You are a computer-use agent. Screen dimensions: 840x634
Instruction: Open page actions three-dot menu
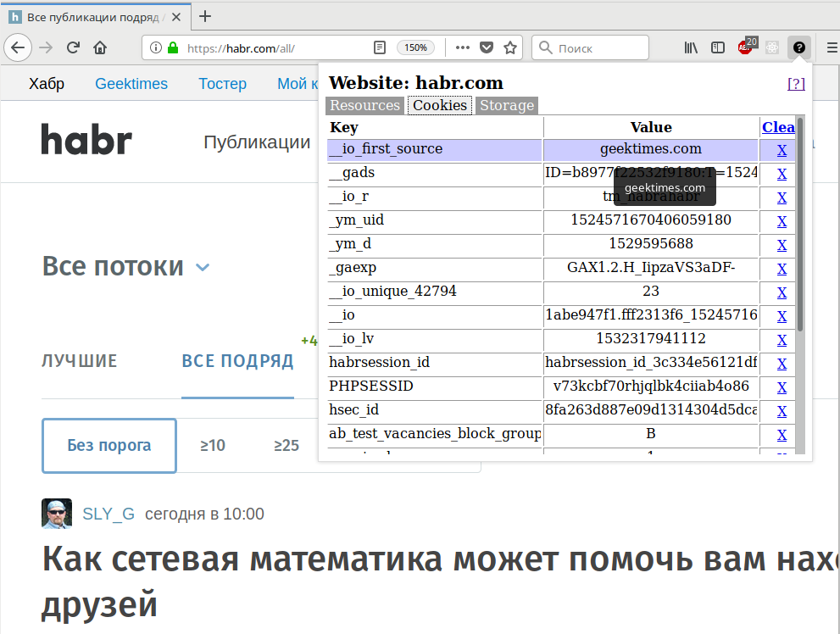(462, 47)
